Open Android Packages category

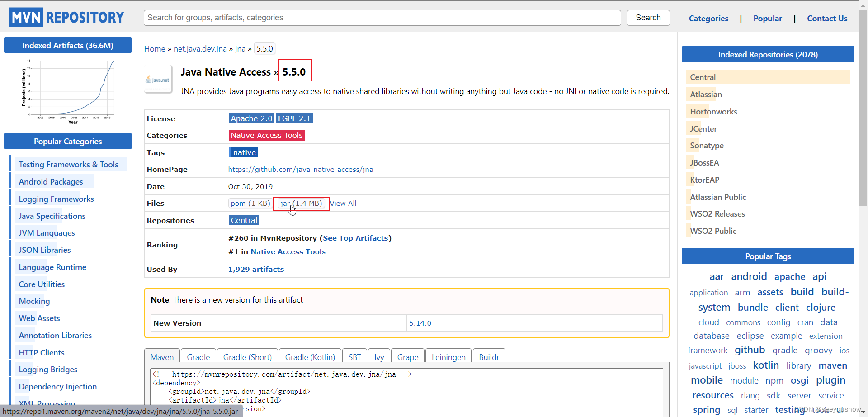coord(51,182)
